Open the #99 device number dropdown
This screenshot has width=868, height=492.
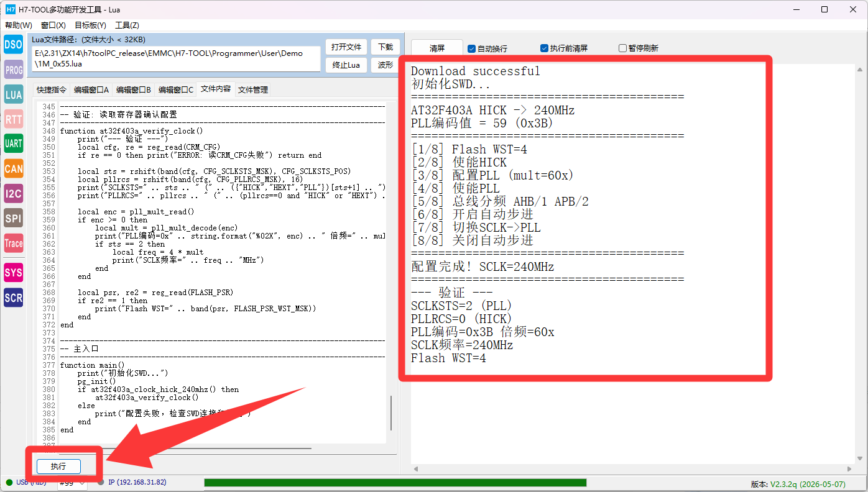pos(72,482)
